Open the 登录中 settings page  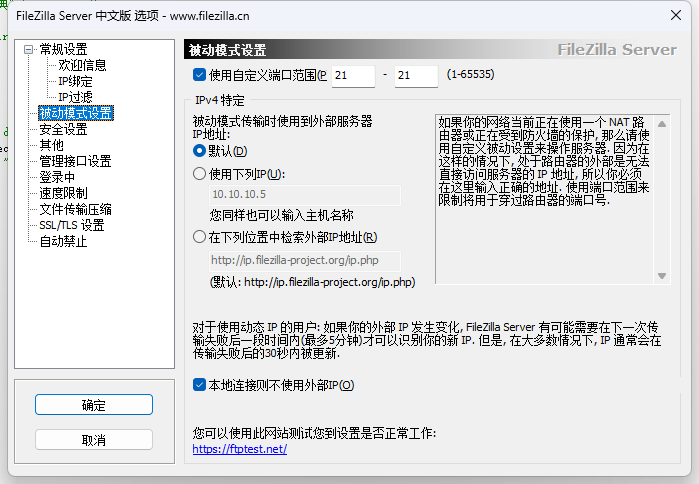click(57, 177)
